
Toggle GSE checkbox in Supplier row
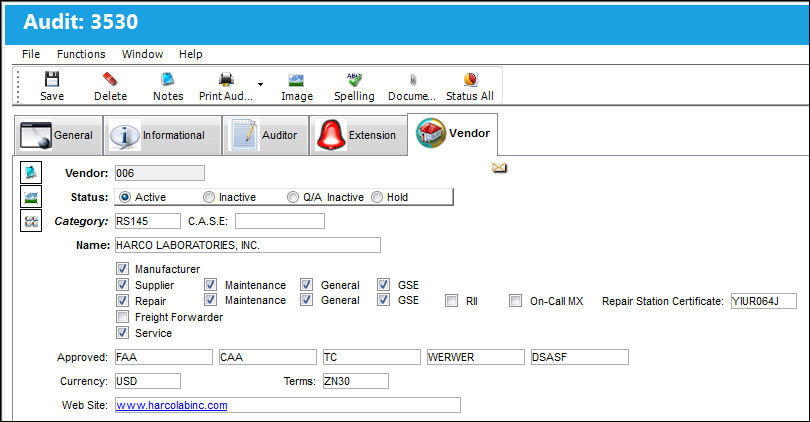(383, 285)
